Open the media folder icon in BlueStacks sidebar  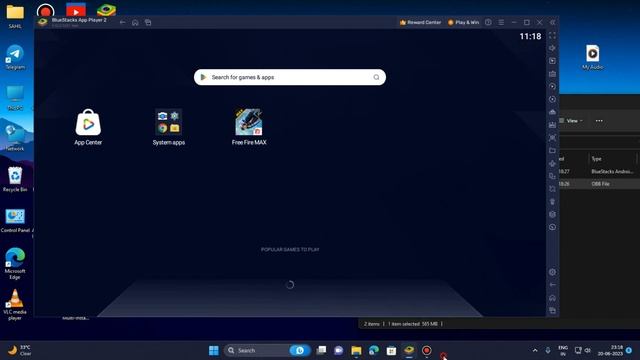552,151
